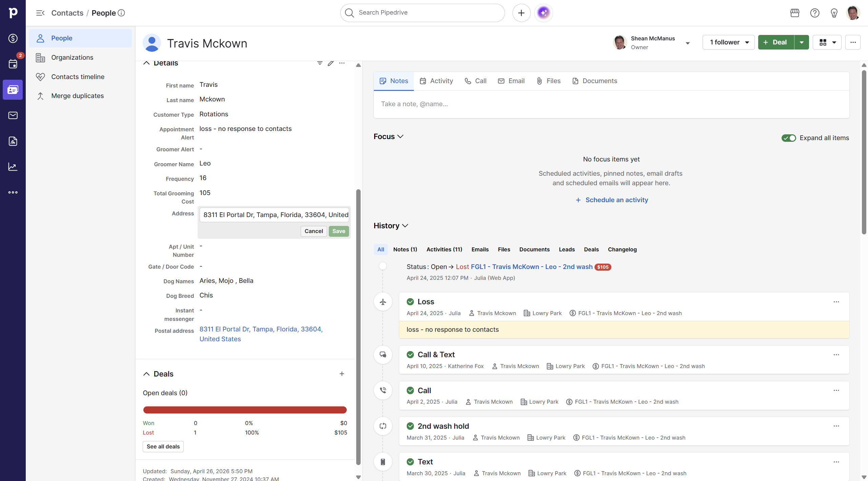Open the Mail icon in left sidebar
This screenshot has width=868, height=481.
point(13,115)
